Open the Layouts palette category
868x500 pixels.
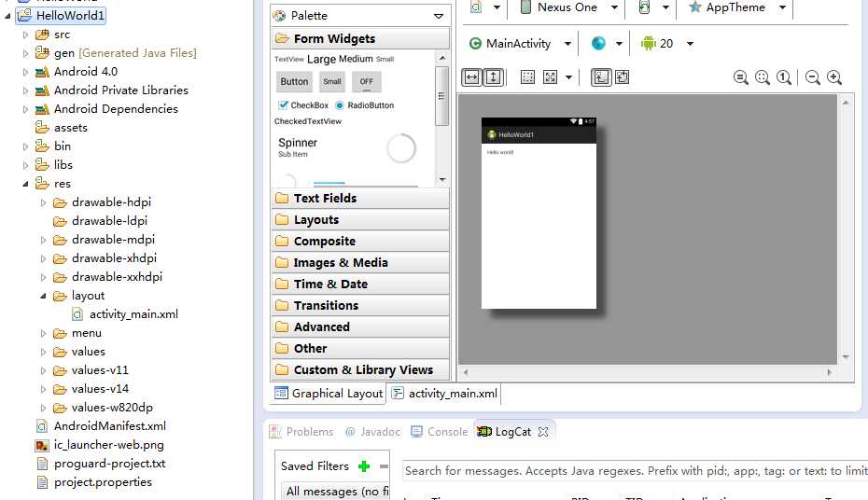360,219
